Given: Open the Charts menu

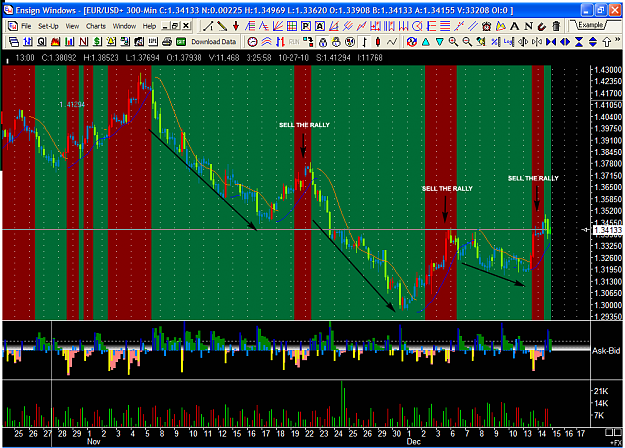Looking at the screenshot, I should 96,26.
